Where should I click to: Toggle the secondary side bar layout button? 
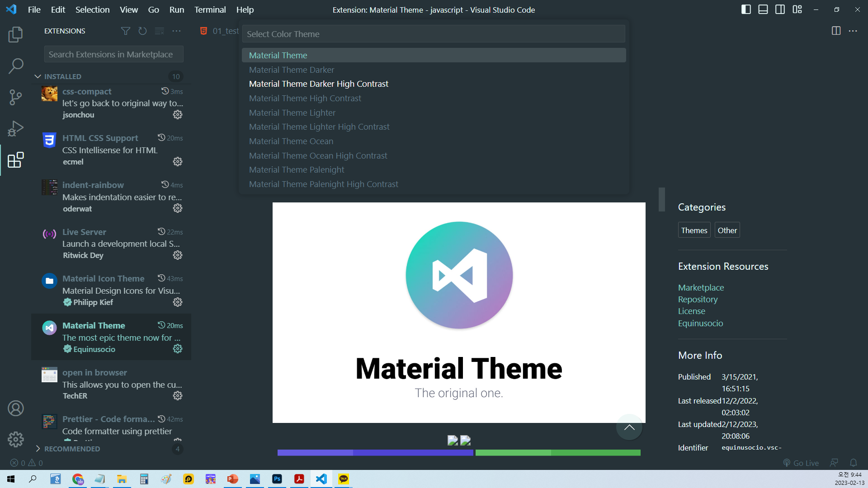click(780, 9)
